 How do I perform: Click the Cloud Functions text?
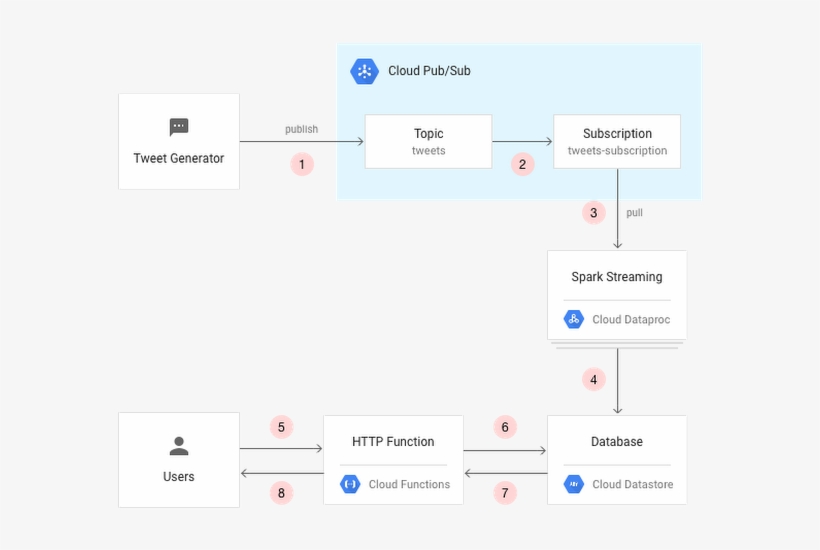409,485
